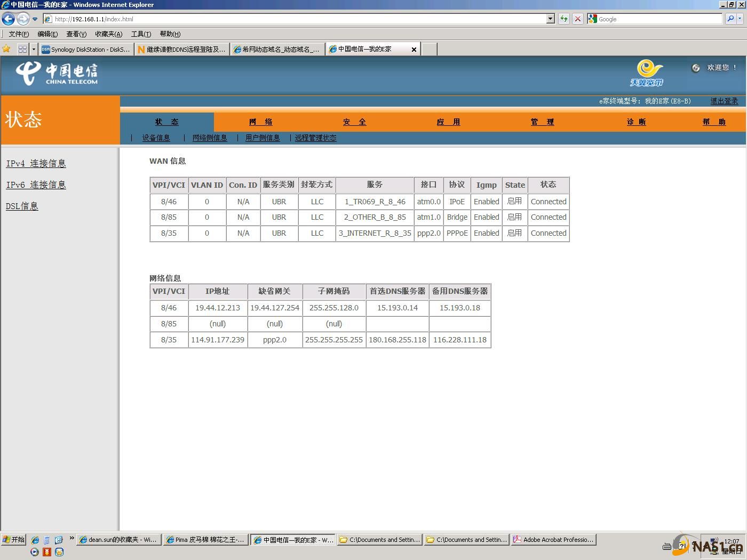Click the browser Forward arrow button
Screen dimensions: 747x560
click(x=23, y=19)
